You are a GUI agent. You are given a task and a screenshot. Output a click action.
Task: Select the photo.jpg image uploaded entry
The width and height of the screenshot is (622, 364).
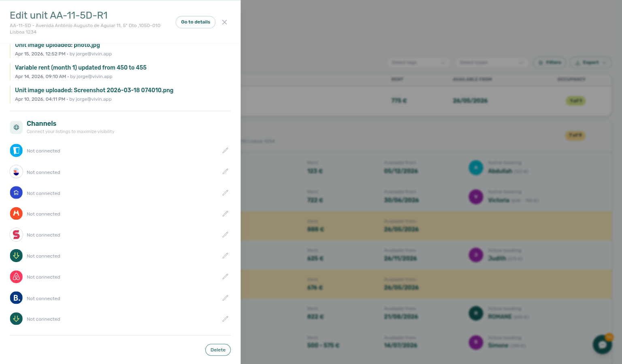[58, 45]
